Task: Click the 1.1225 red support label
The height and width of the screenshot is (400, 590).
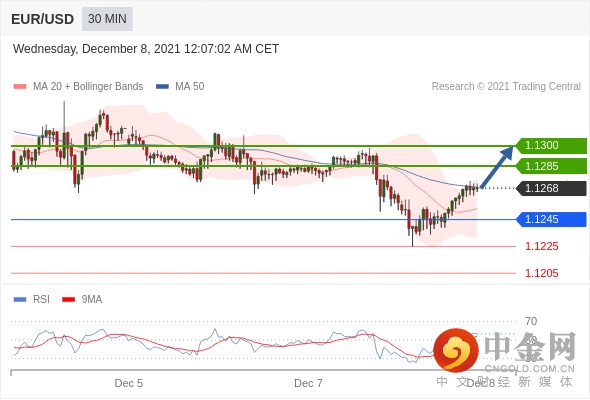Action: (542, 246)
